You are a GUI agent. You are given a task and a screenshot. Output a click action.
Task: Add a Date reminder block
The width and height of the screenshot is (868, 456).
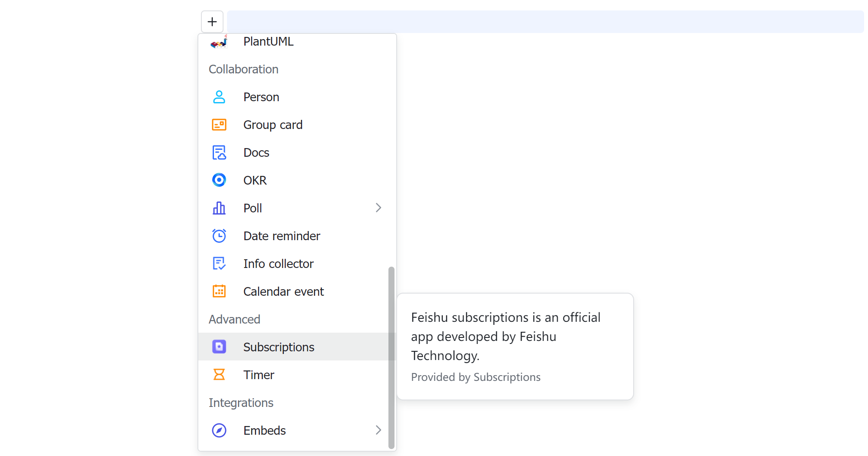pyautogui.click(x=297, y=236)
